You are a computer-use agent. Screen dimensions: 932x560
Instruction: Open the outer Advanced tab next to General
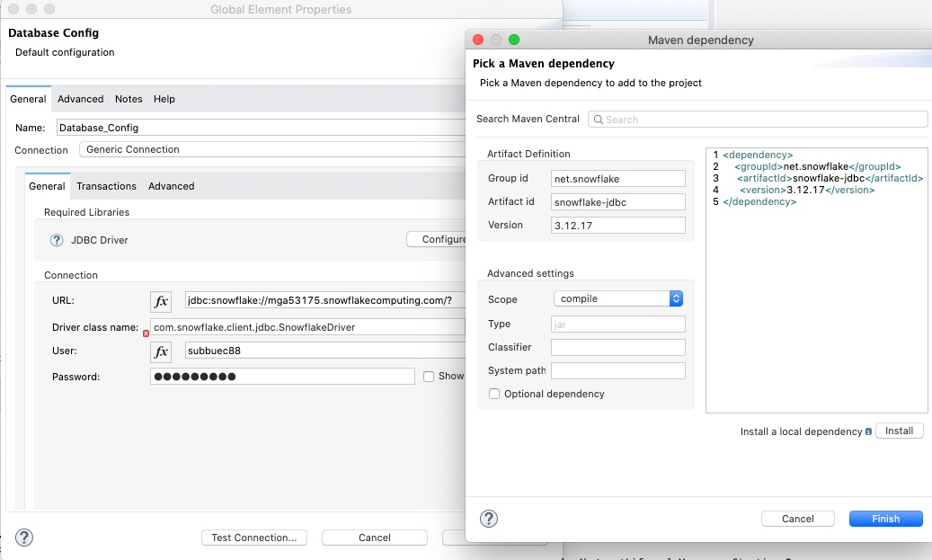click(x=81, y=99)
